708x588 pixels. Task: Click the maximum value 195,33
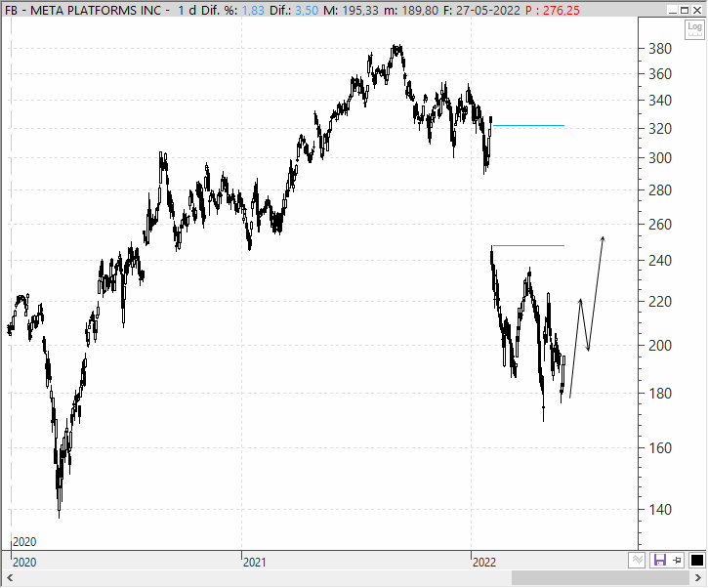[360, 10]
